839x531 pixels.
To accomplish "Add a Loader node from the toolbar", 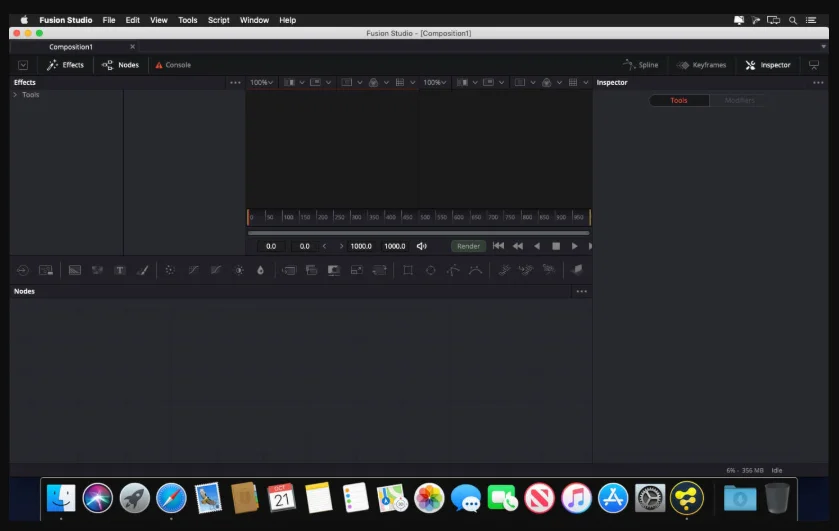I will (x=22, y=270).
